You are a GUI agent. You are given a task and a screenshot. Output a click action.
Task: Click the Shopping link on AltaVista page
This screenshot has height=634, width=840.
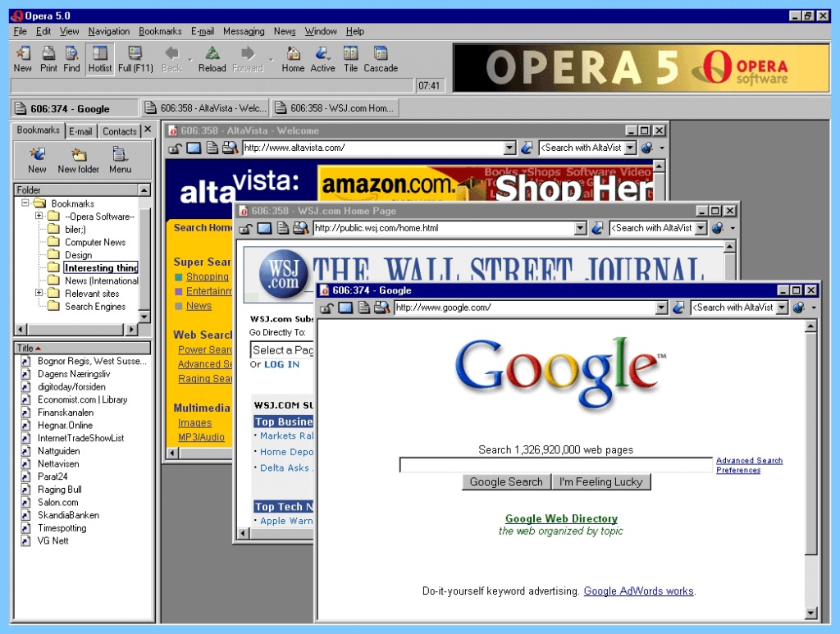208,277
